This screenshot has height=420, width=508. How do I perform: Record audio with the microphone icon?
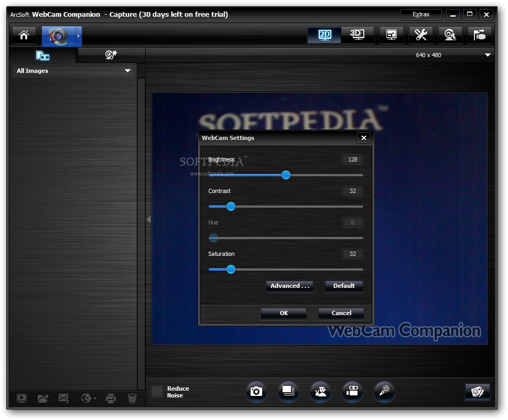[x=384, y=392]
